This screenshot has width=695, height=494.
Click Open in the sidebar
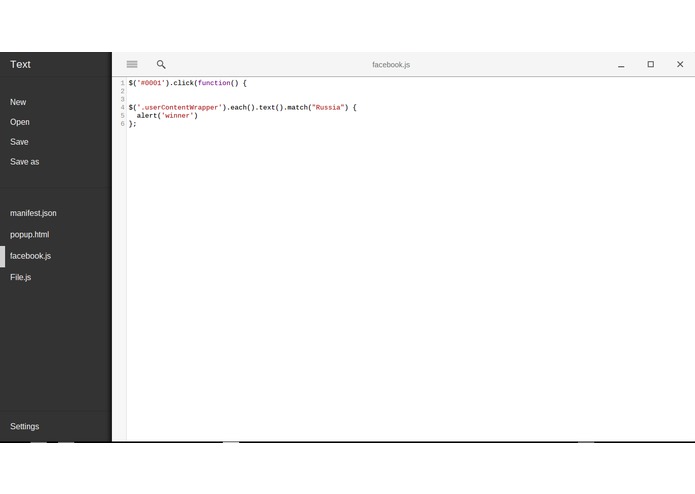pyautogui.click(x=20, y=122)
